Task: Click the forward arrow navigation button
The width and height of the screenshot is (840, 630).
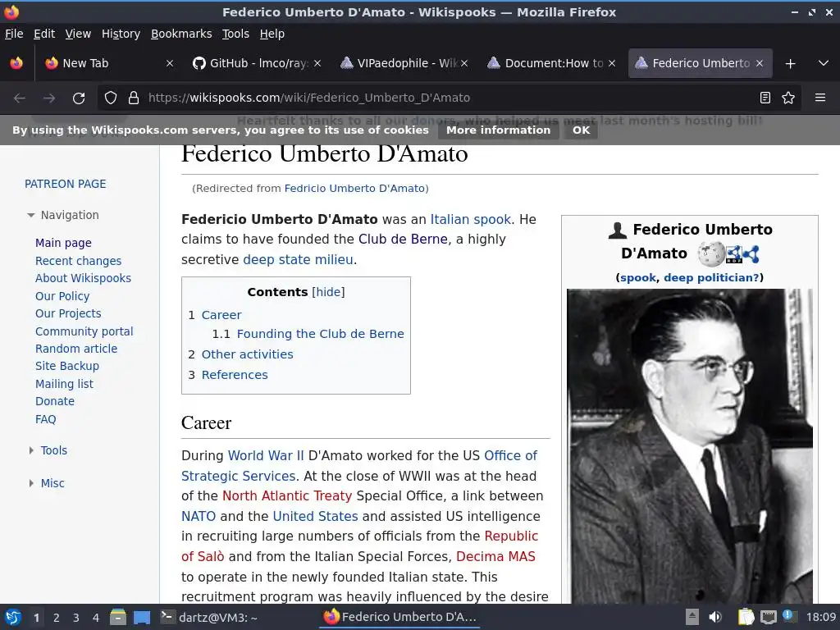Action: (x=49, y=98)
